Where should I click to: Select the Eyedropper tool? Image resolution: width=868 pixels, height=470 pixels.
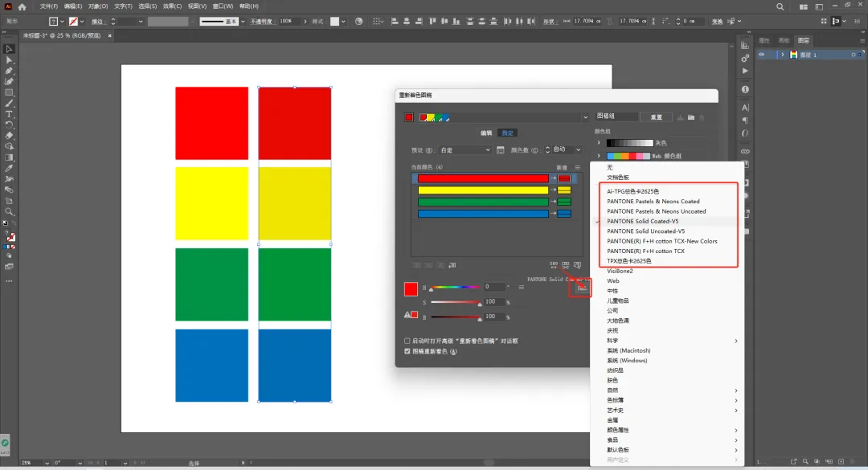[x=9, y=168]
